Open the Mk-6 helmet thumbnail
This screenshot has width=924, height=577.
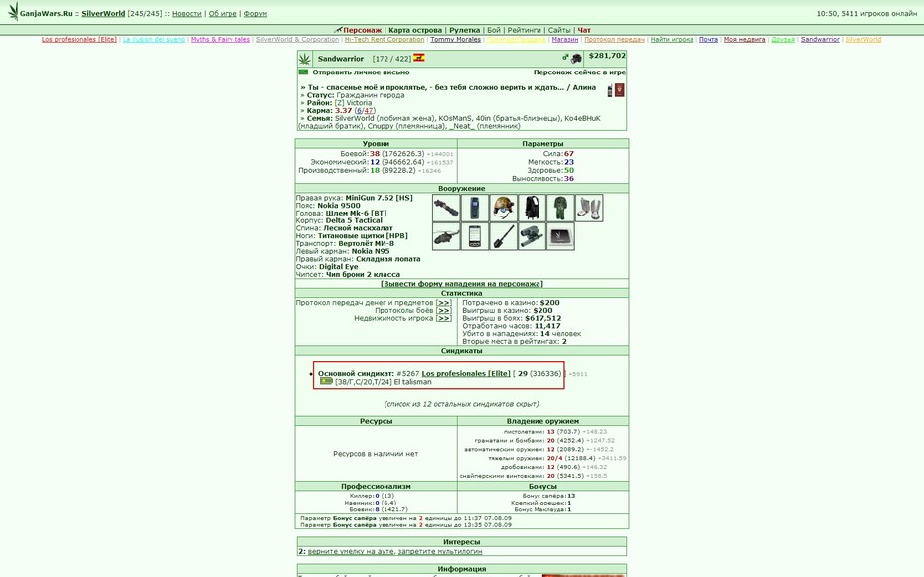504,208
